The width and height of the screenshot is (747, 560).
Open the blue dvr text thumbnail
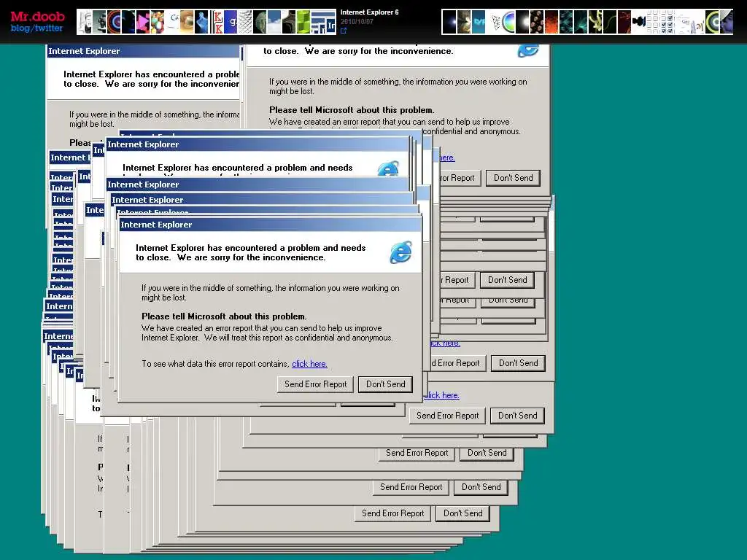point(479,22)
